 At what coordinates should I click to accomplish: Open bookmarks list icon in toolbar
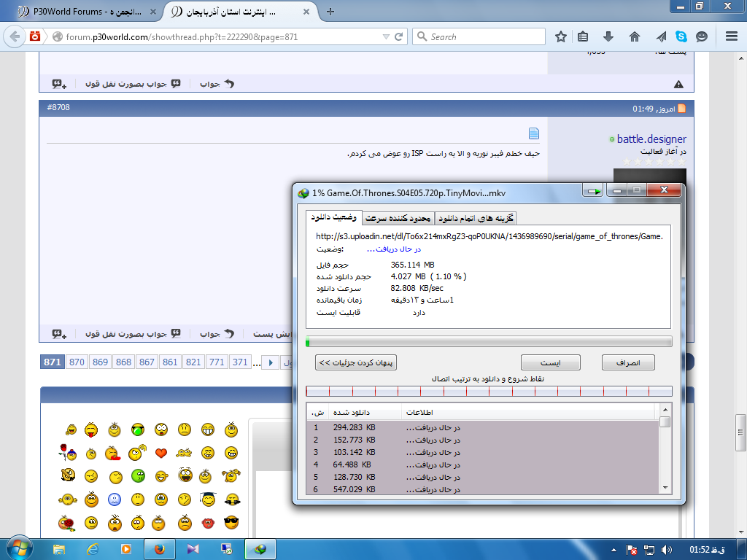coord(583,36)
